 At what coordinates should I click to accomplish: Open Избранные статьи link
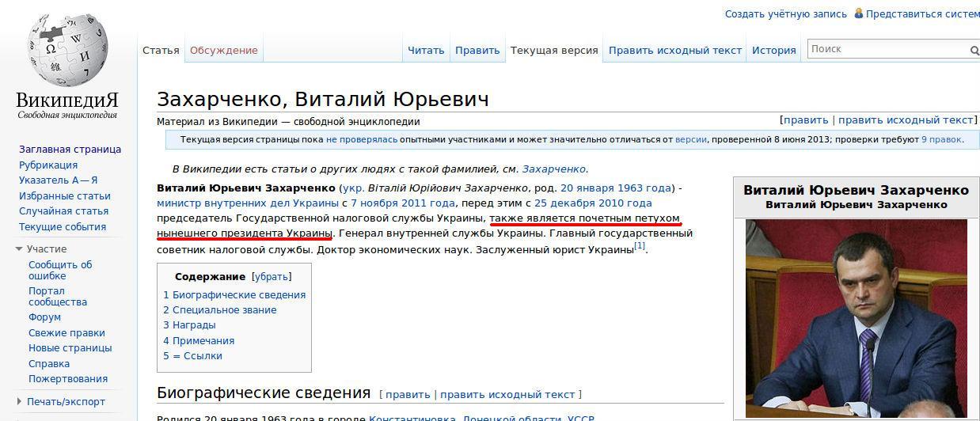point(65,196)
